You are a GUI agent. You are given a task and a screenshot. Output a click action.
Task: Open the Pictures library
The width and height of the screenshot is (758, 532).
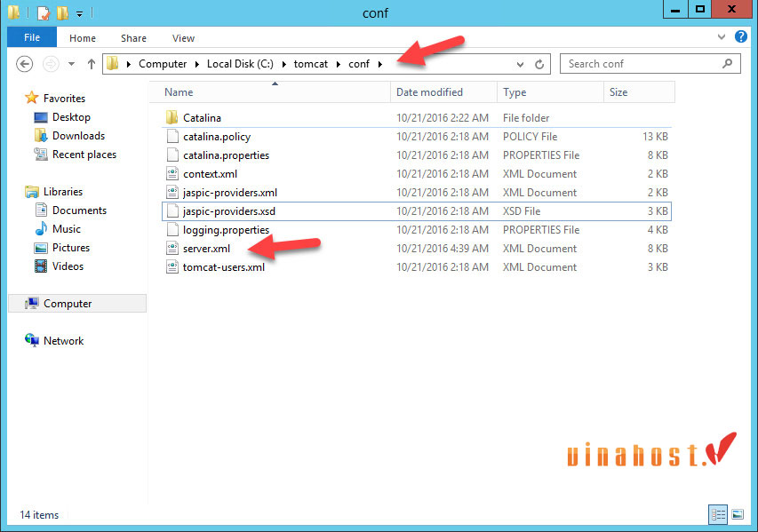coord(70,248)
